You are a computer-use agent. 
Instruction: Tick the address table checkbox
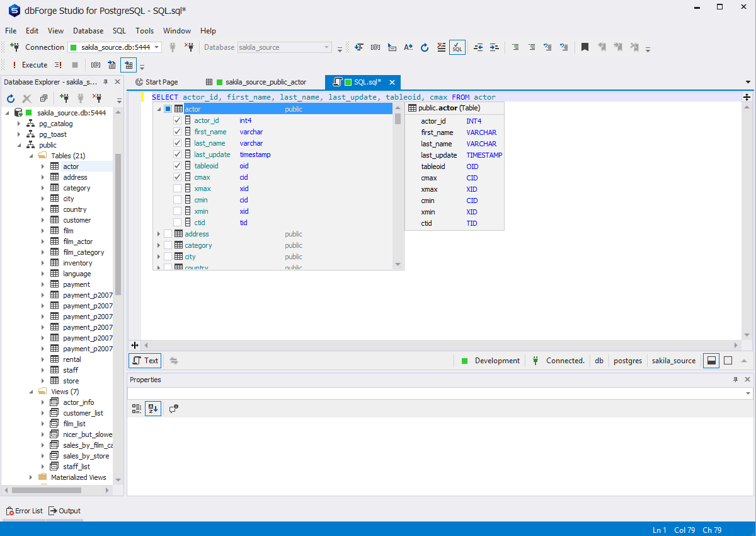pyautogui.click(x=168, y=234)
